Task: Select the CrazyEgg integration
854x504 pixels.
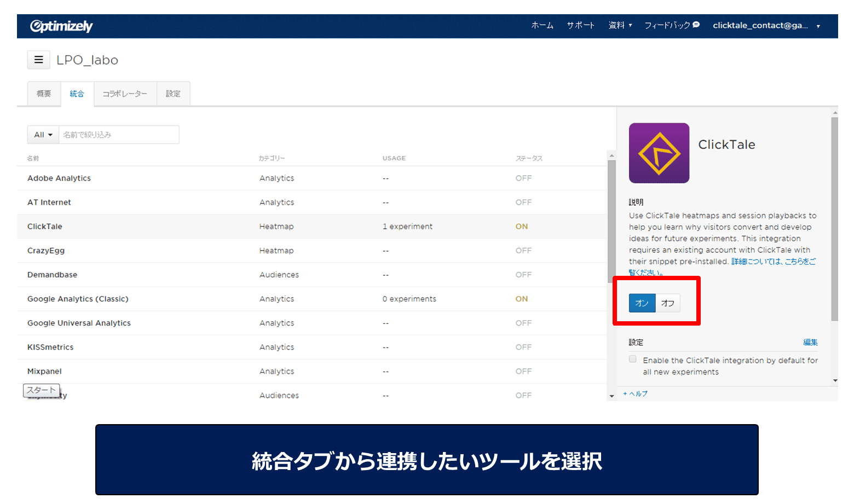Action: 312,251
